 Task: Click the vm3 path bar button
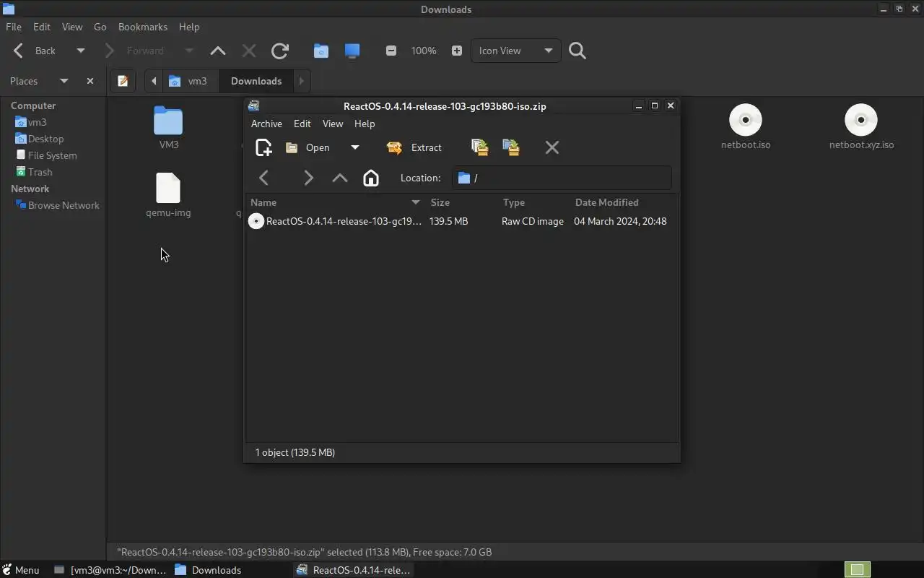(x=189, y=81)
